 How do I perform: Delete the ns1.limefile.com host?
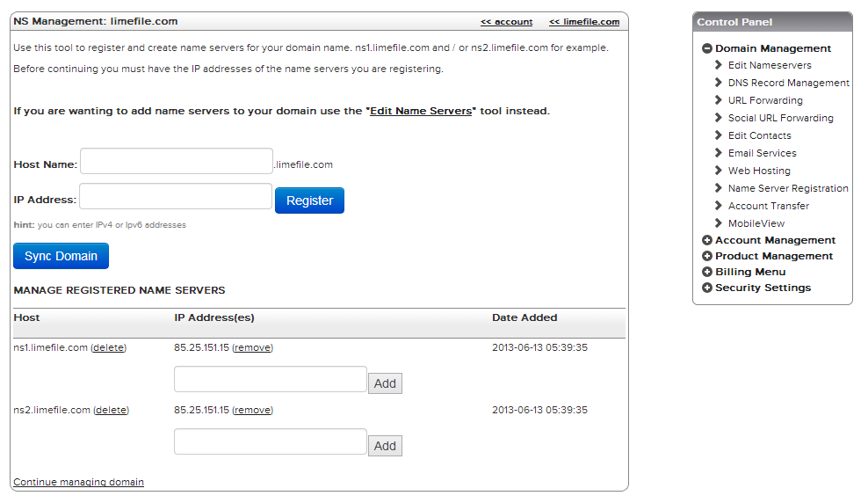tap(109, 347)
